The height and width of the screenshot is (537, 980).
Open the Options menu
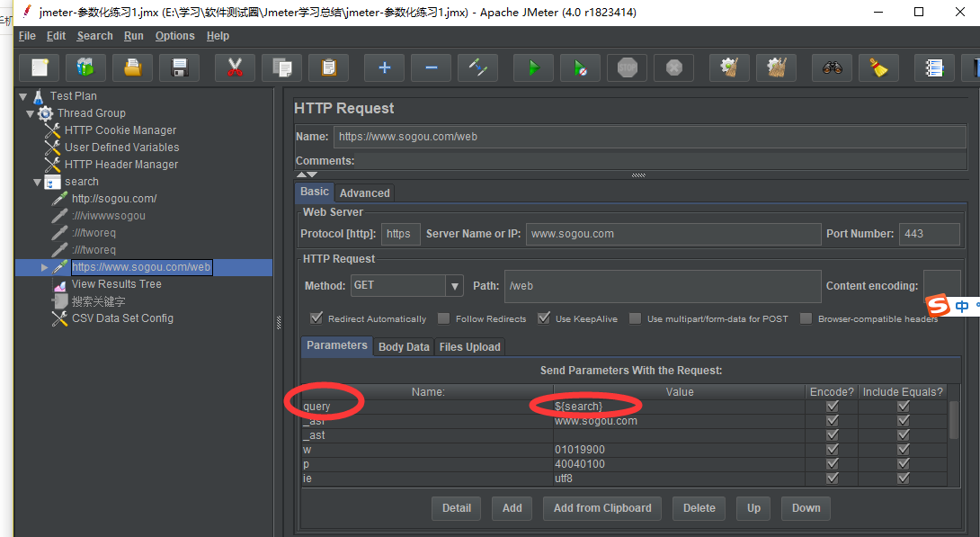point(175,36)
